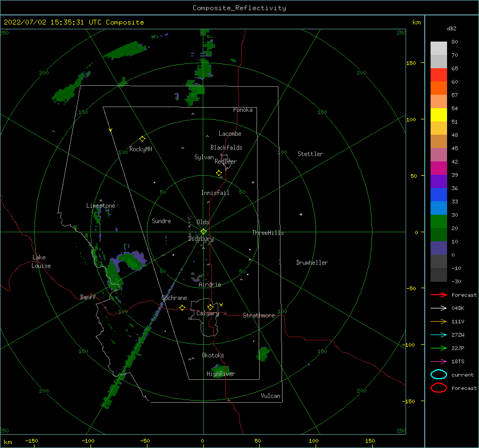The width and height of the screenshot is (479, 448).
Task: Click the Innisfail town label
Action: tap(215, 193)
